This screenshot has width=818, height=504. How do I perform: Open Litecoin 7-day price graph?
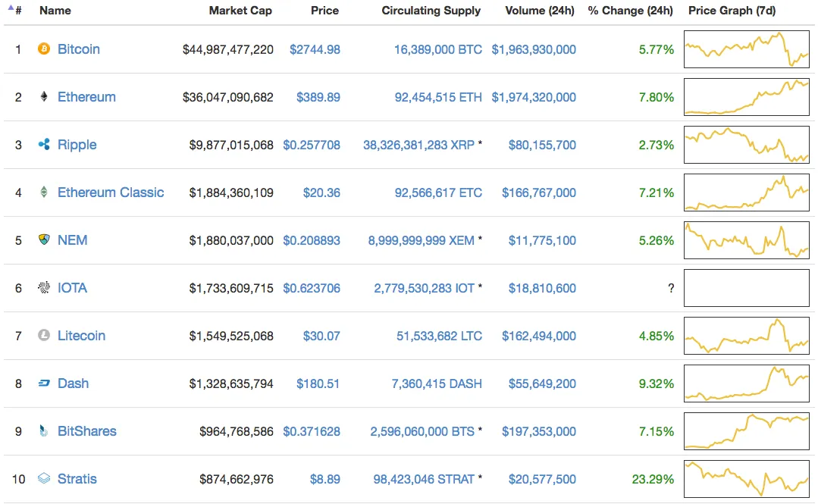pos(747,336)
